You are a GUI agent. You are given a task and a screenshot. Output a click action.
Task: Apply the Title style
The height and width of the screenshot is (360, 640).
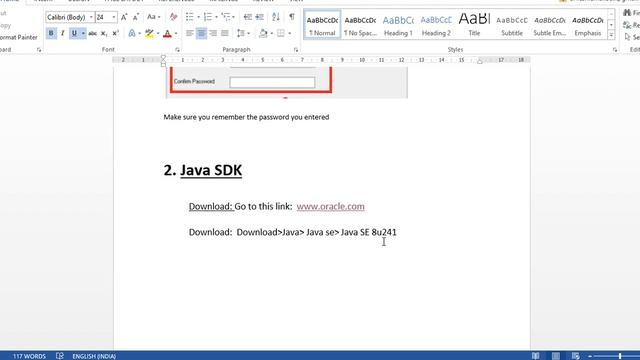pos(474,25)
